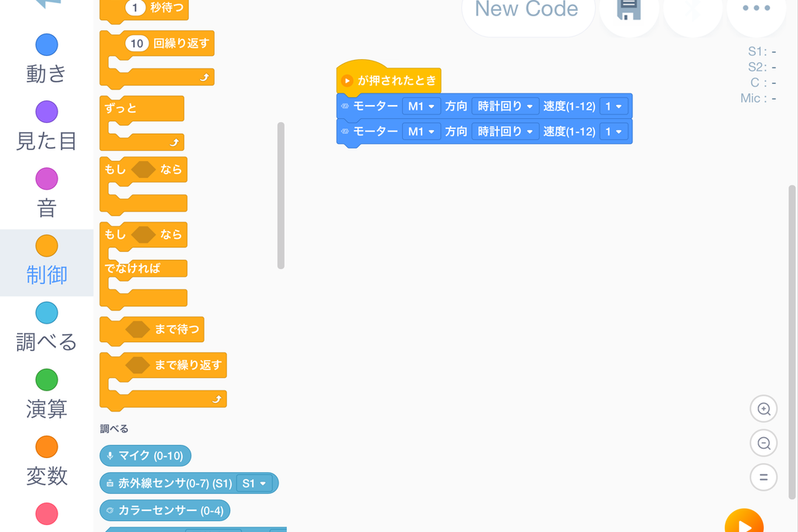Select the 制御 (Control) category
This screenshot has height=532, width=798.
[x=47, y=261]
